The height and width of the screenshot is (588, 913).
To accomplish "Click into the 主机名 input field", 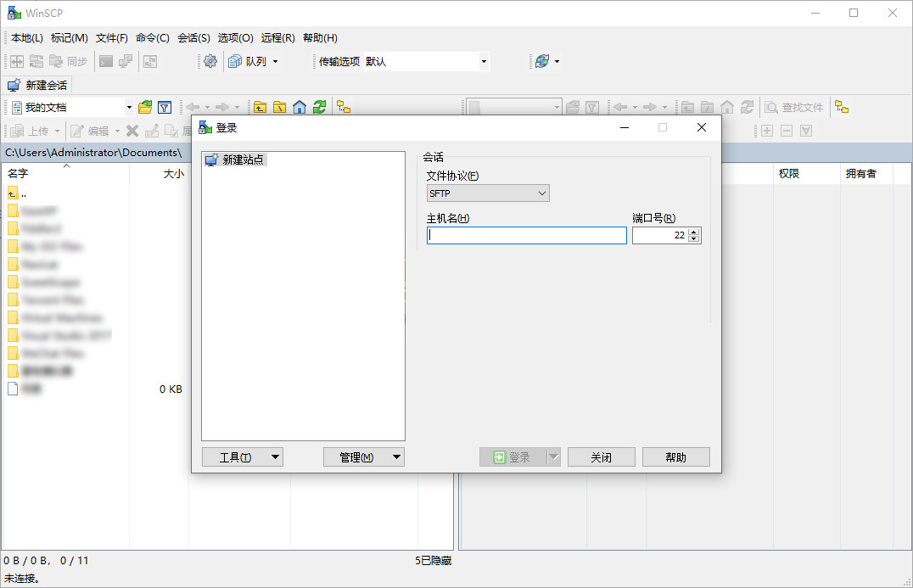I will pos(526,236).
